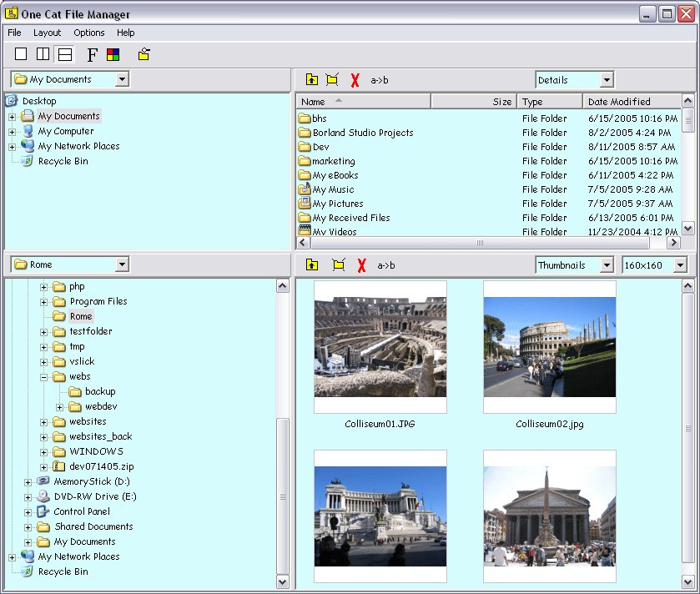
Task: Select the Shared Documents tree item
Action: click(x=93, y=526)
